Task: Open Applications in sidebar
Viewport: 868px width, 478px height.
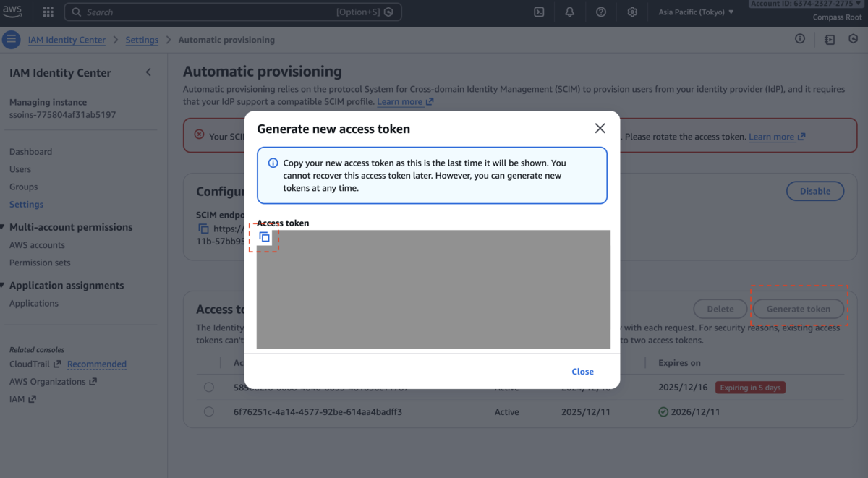Action: click(34, 304)
